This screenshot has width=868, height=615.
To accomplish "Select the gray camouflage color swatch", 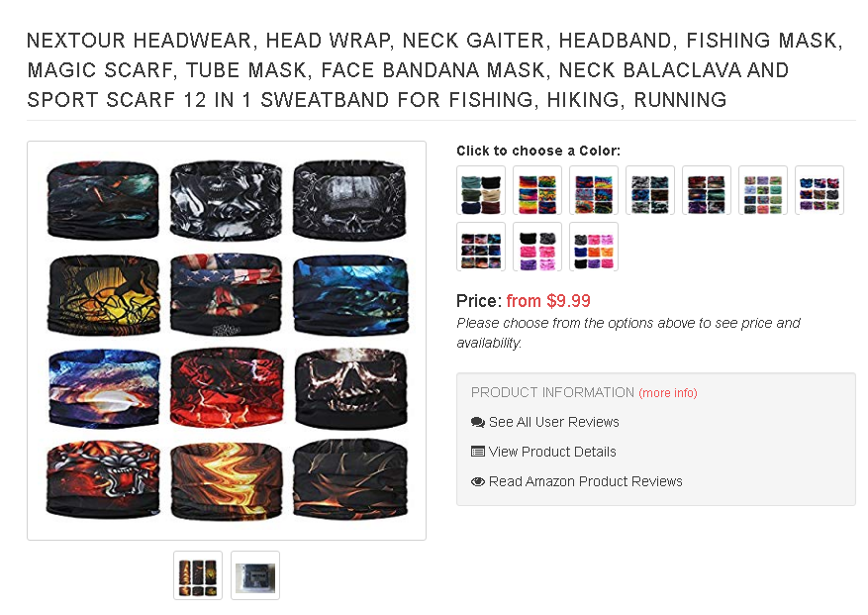I will pos(650,190).
